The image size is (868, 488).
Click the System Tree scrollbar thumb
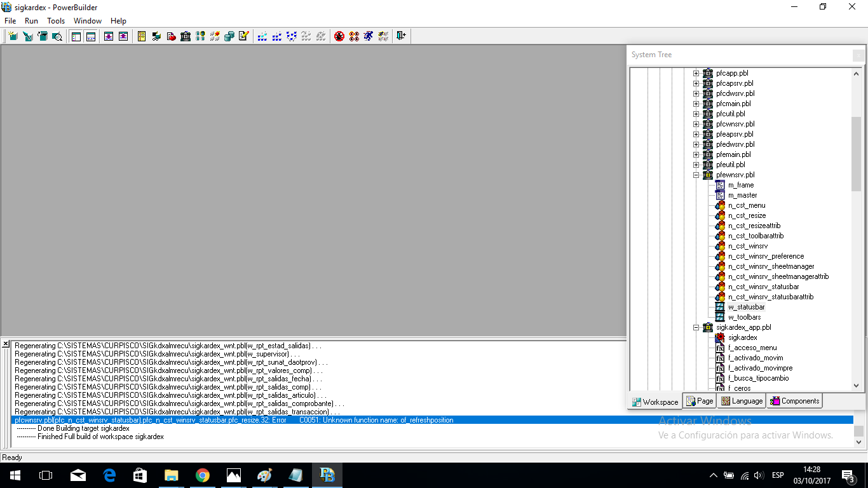(856, 153)
